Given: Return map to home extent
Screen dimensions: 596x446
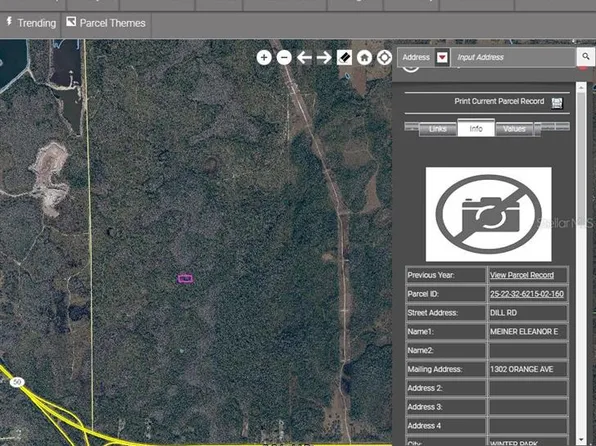Looking at the screenshot, I should 364,58.
